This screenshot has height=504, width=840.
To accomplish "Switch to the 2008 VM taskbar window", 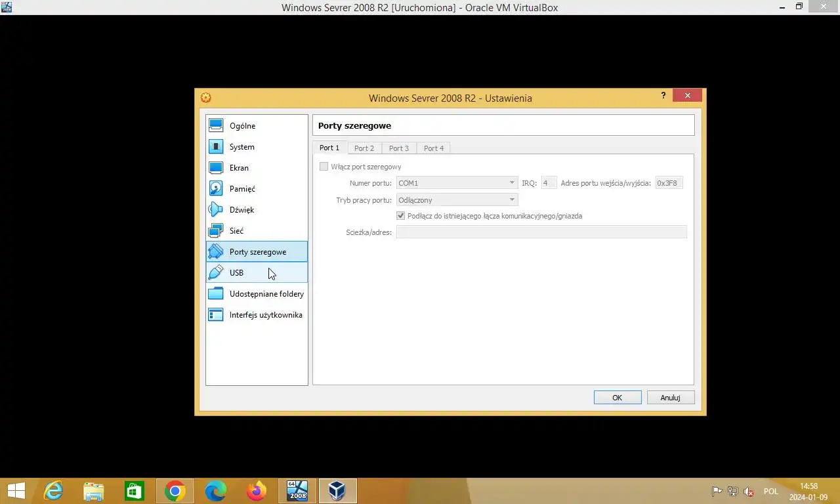I will point(297,491).
